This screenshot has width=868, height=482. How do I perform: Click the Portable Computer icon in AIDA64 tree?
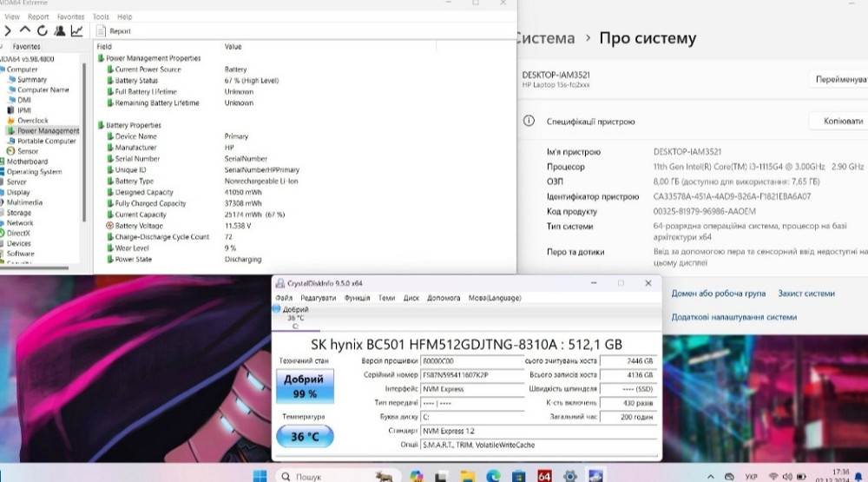tap(10, 142)
